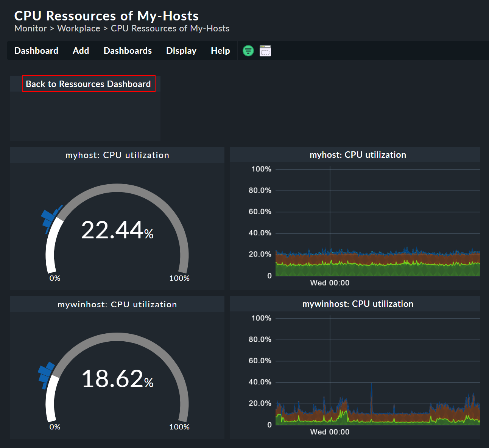Click the green filter icon

(x=248, y=50)
